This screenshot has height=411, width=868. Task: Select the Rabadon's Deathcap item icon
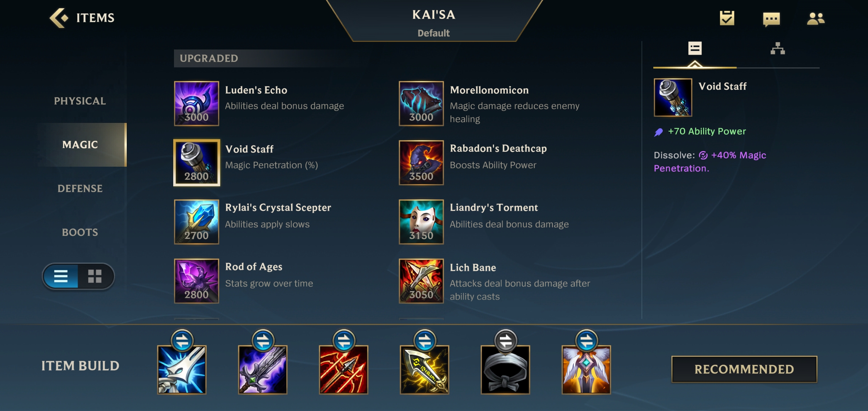click(x=421, y=163)
